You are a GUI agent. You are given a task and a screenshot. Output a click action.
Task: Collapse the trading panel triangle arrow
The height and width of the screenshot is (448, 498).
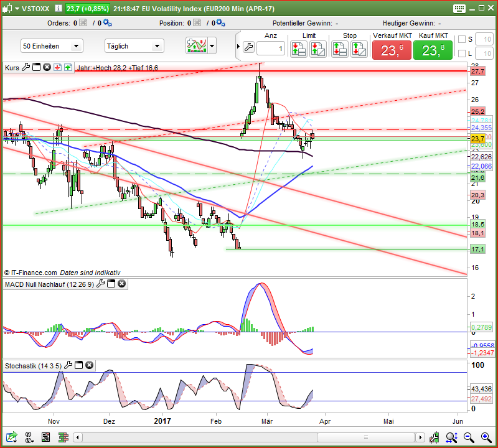tap(238, 47)
